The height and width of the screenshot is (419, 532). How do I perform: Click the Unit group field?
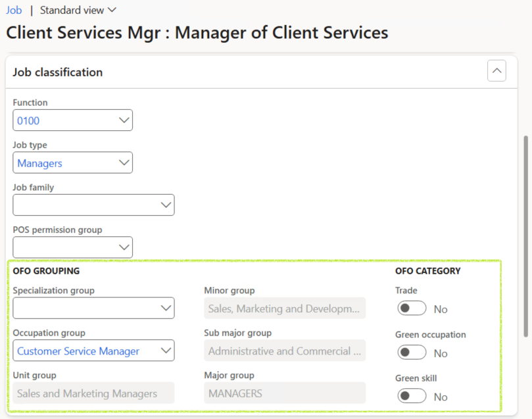tap(93, 393)
